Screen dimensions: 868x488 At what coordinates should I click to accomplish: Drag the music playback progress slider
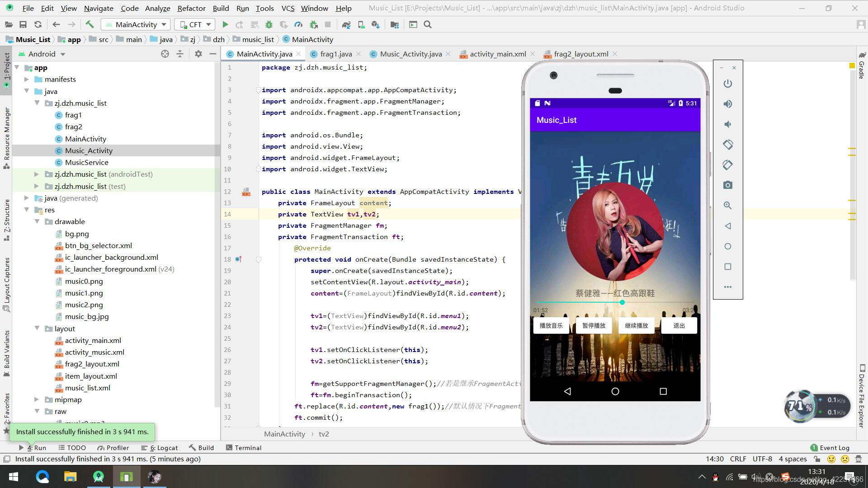[x=622, y=302]
